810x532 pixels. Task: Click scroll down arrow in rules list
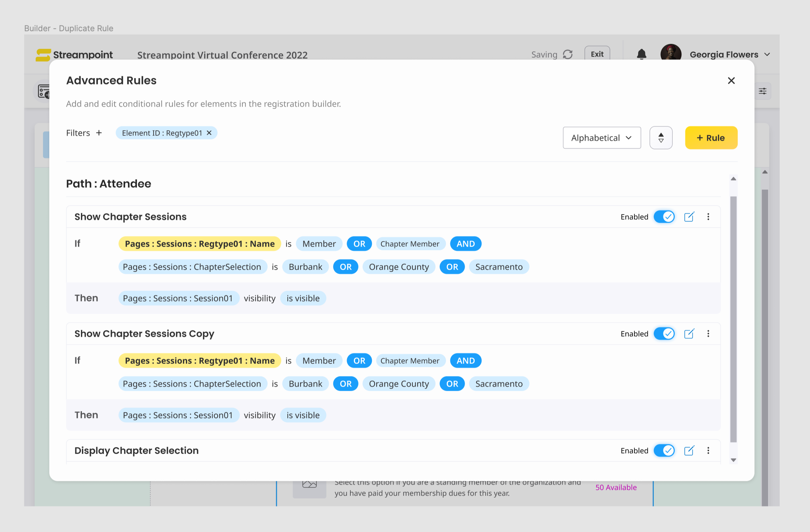tap(733, 460)
